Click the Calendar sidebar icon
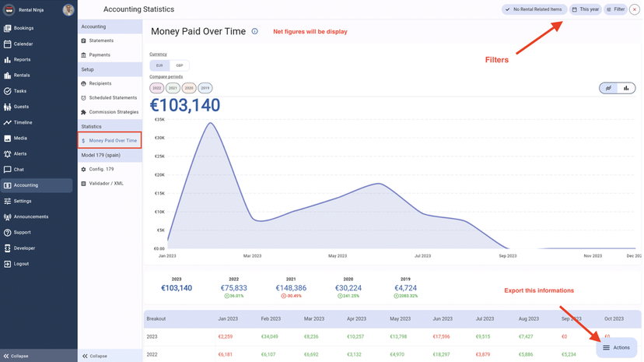Screen dimensions: 644x362 pyautogui.click(x=8, y=44)
